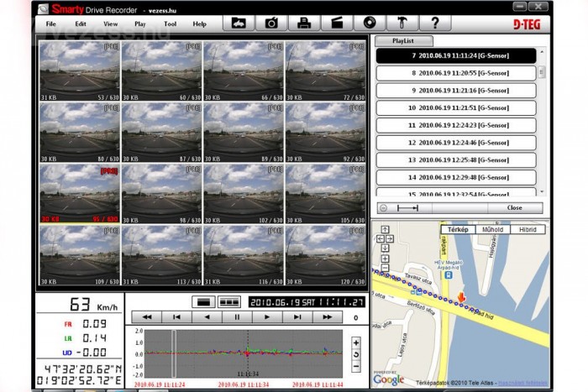Open the Play menu

(x=139, y=24)
